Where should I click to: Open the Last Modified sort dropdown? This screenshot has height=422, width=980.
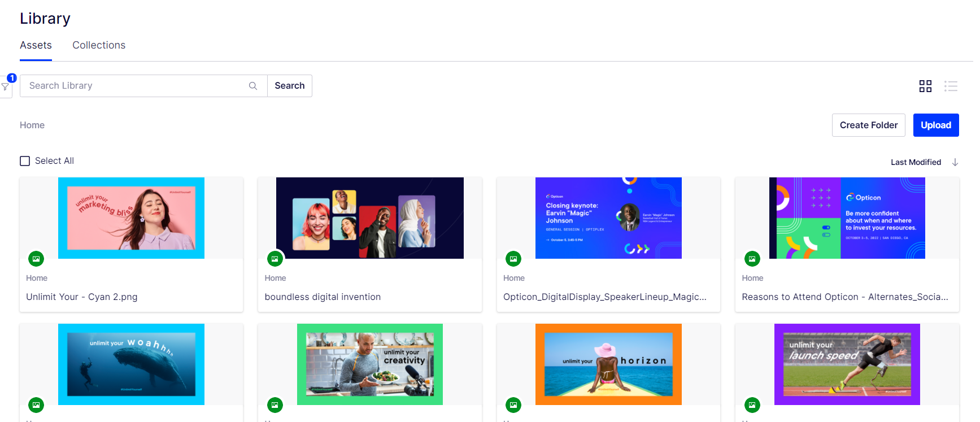tap(916, 162)
